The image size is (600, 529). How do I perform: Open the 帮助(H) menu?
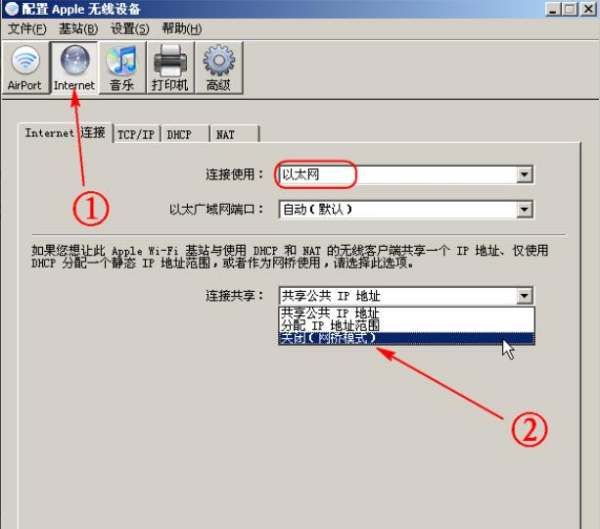pyautogui.click(x=182, y=29)
